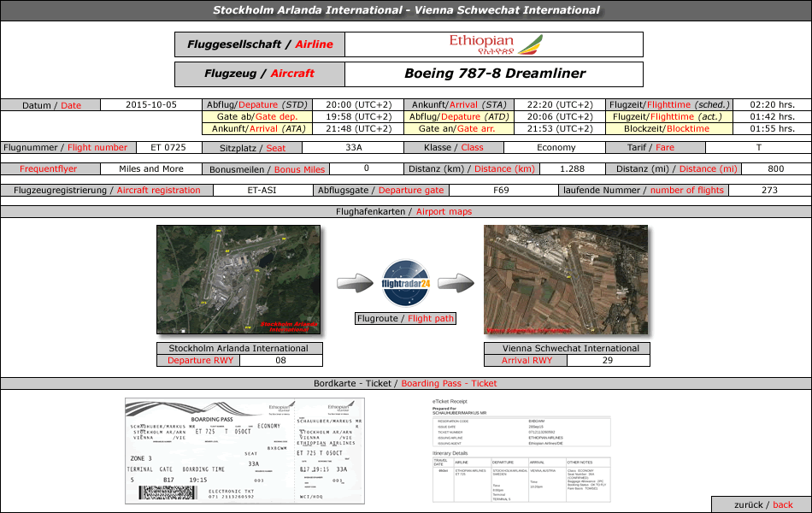Click the arrow right of flightradar24 logo
This screenshot has height=513, width=812.
tap(456, 284)
